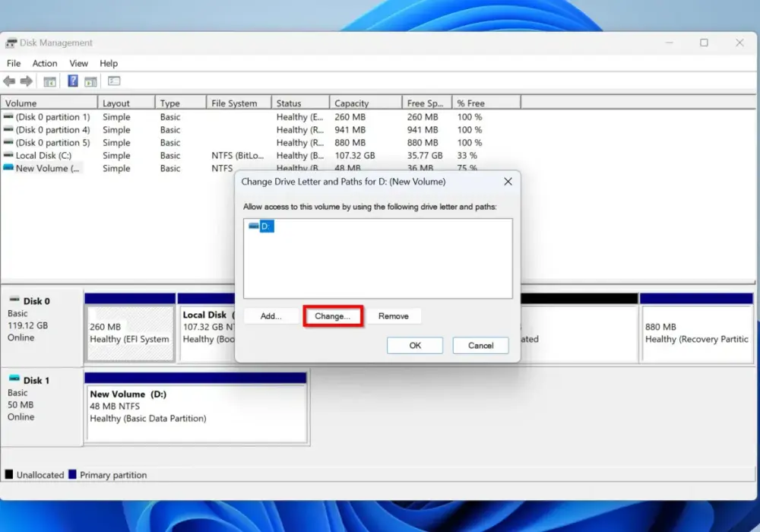Click the 33 % free cell
The height and width of the screenshot is (532, 760).
point(467,156)
